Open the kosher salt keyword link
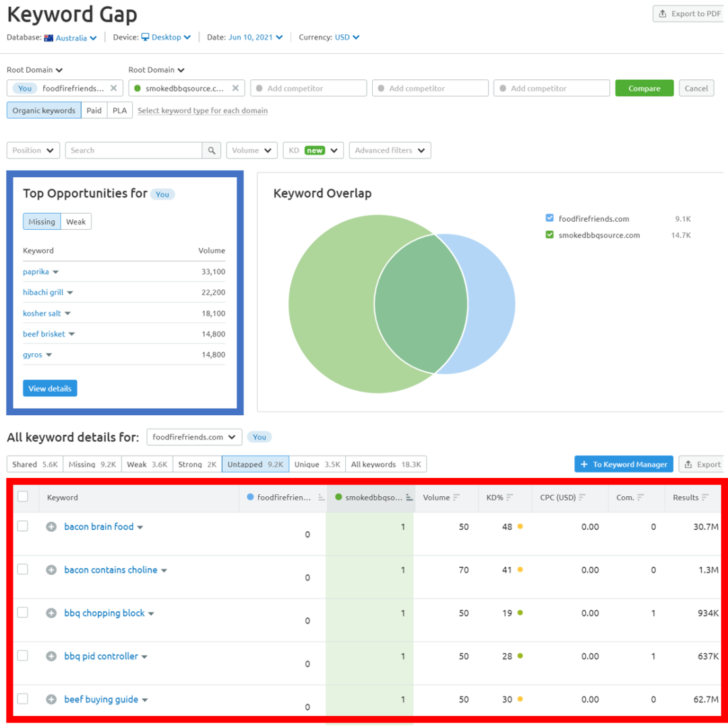Image resolution: width=728 pixels, height=726 pixels. pos(42,313)
